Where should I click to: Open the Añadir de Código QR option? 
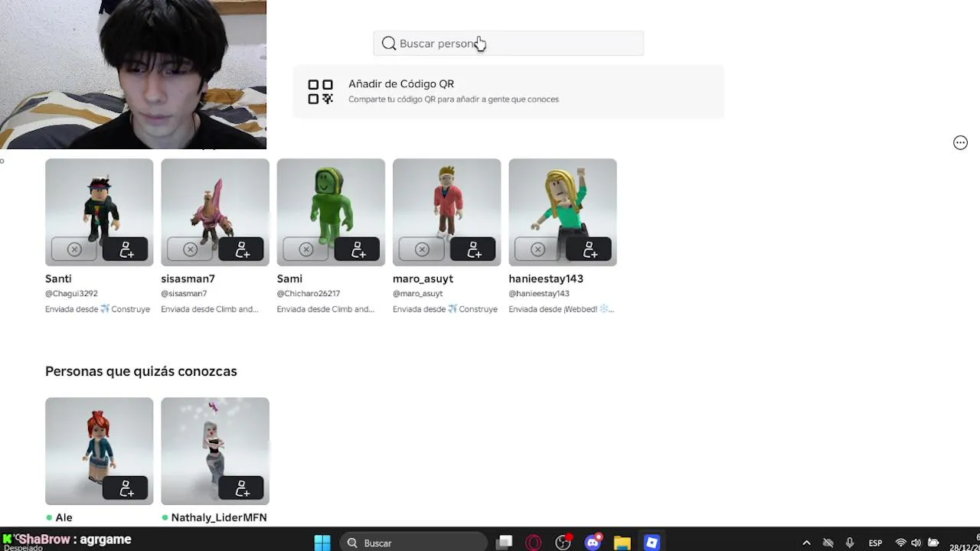coord(508,91)
